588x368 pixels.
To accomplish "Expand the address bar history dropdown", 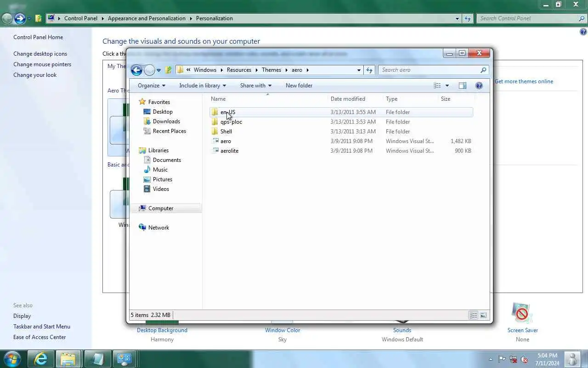I will 359,70.
